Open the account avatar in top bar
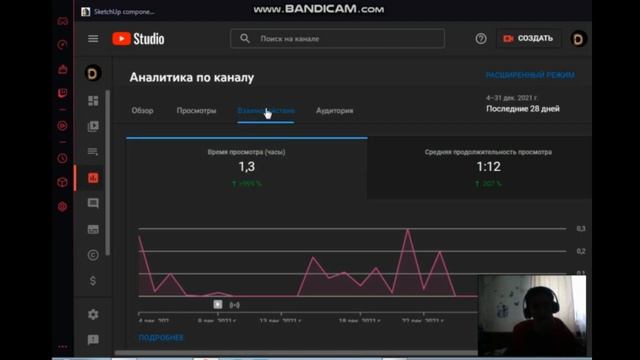Screen dimensions: 640x360 [x=578, y=39]
